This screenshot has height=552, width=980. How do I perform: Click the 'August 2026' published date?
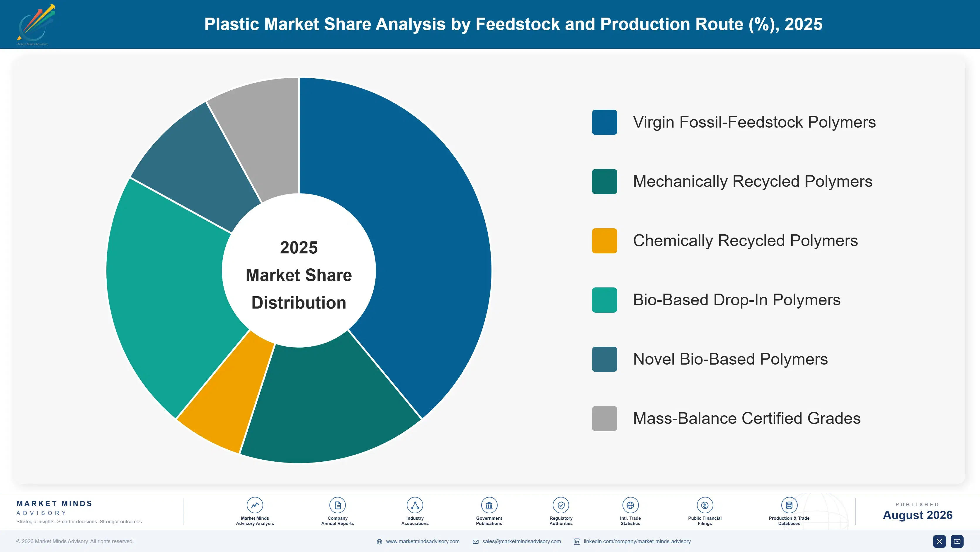(917, 515)
